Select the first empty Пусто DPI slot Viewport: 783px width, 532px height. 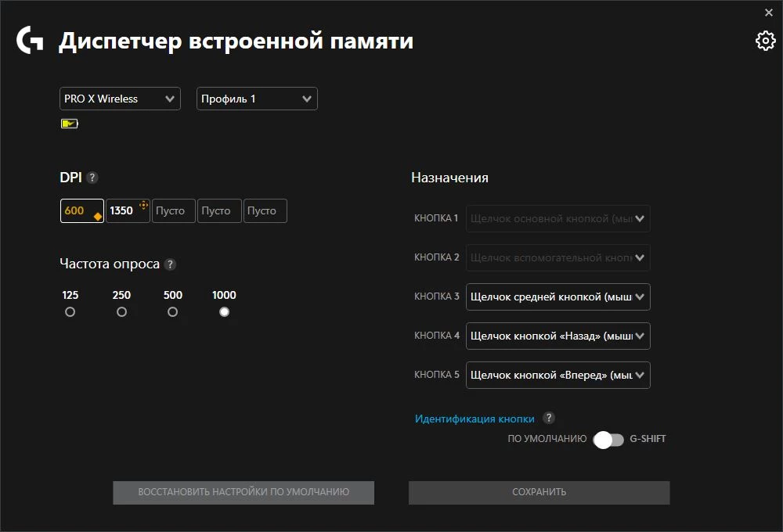(173, 210)
